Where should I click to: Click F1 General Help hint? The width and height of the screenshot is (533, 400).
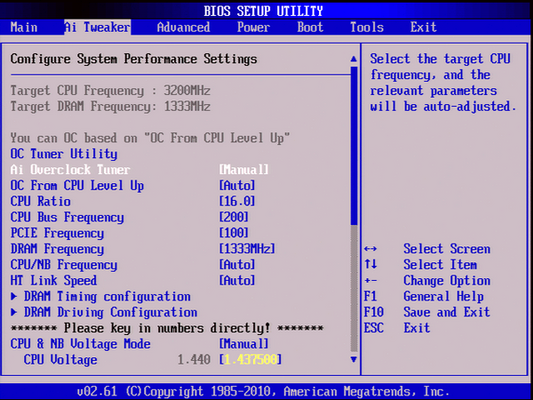[x=424, y=297]
